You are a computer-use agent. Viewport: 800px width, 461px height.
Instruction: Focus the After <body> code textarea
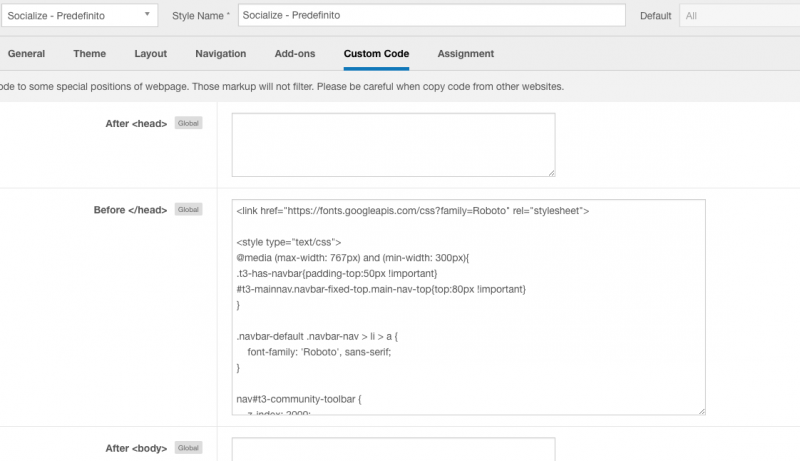tap(393, 449)
